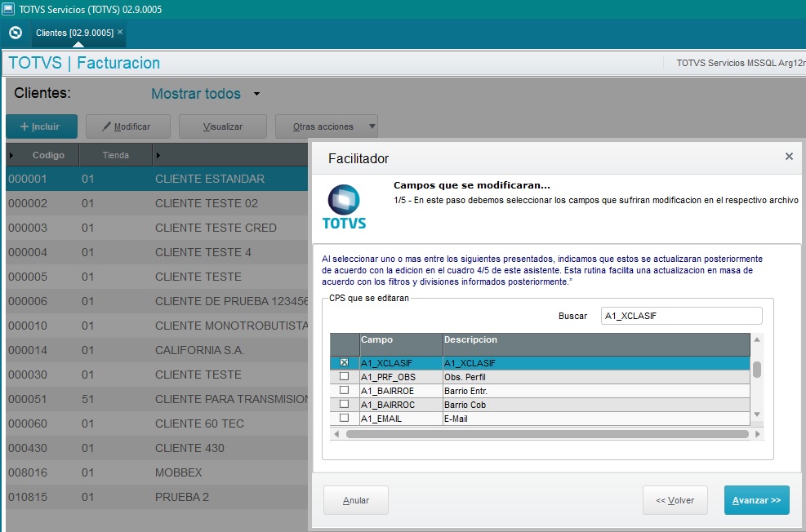
Task: Click the Modificar button
Action: pyautogui.click(x=128, y=126)
